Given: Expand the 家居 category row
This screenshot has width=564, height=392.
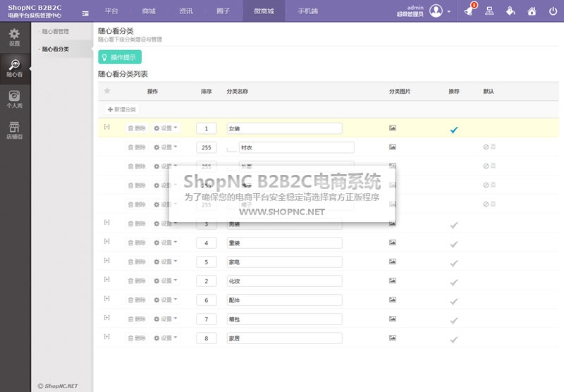Looking at the screenshot, I should point(107,336).
